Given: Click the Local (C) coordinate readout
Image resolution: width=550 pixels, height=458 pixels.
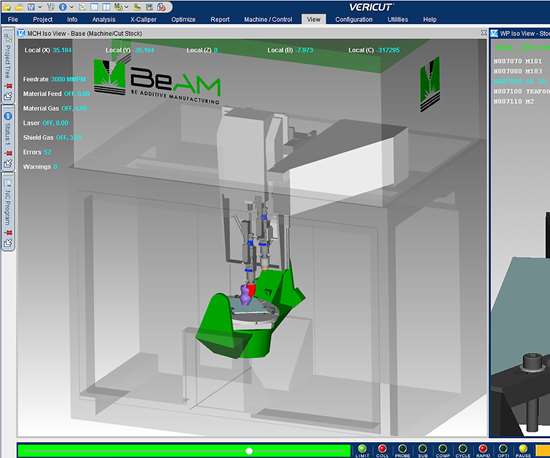Looking at the screenshot, I should click(374, 50).
